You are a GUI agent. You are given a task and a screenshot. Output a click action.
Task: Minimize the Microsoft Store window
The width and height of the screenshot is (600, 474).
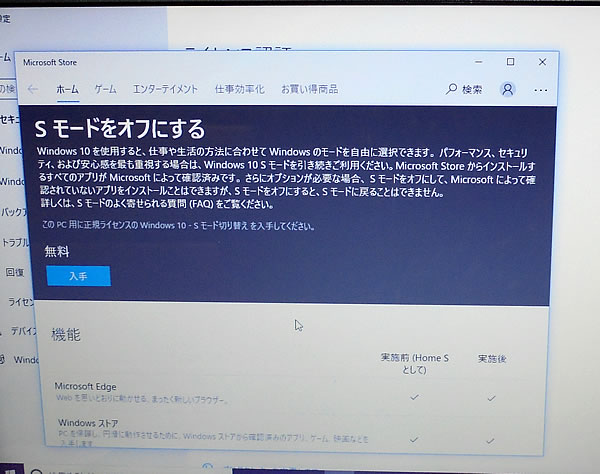(x=477, y=62)
